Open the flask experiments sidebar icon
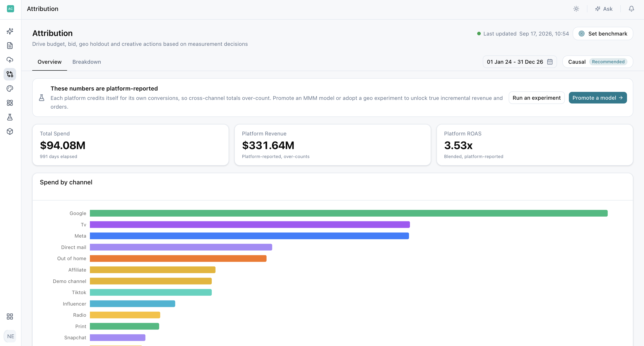This screenshot has height=346, width=644. coord(10,117)
